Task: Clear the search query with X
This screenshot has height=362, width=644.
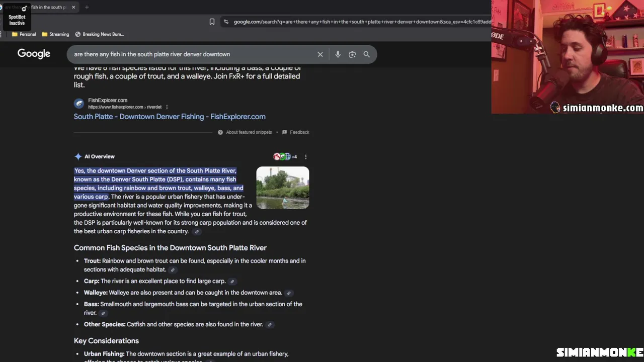Action: coord(320,54)
